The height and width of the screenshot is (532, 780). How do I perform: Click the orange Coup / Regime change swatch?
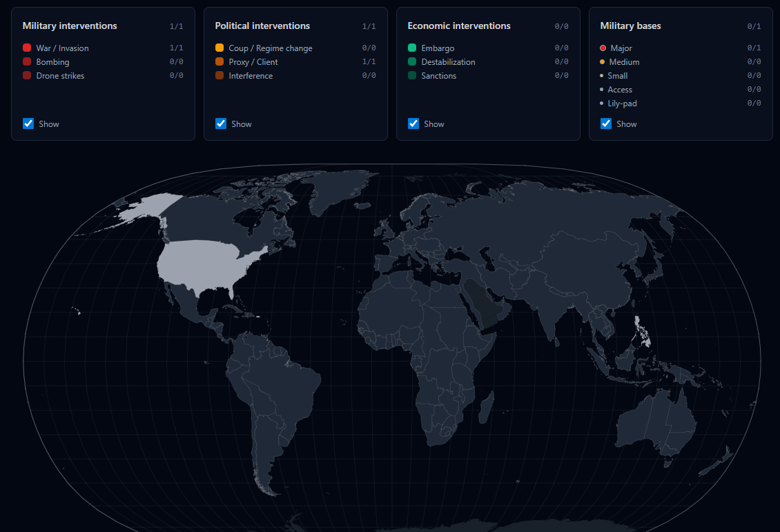[220, 48]
